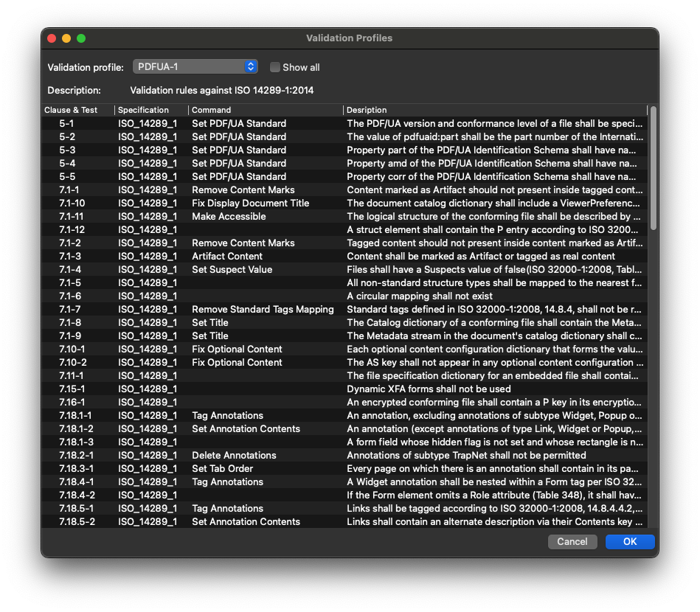Sort by the Command column header
Screen dimensions: 700x612
pos(266,110)
